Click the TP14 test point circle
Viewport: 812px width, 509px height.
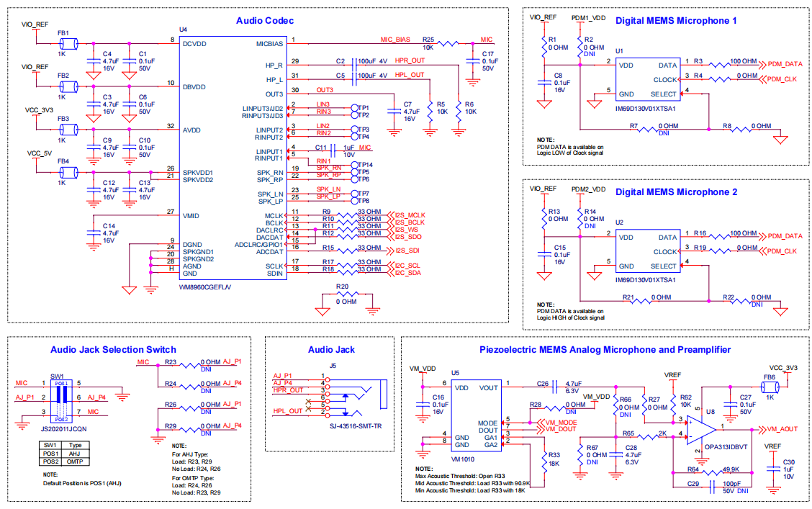(354, 165)
